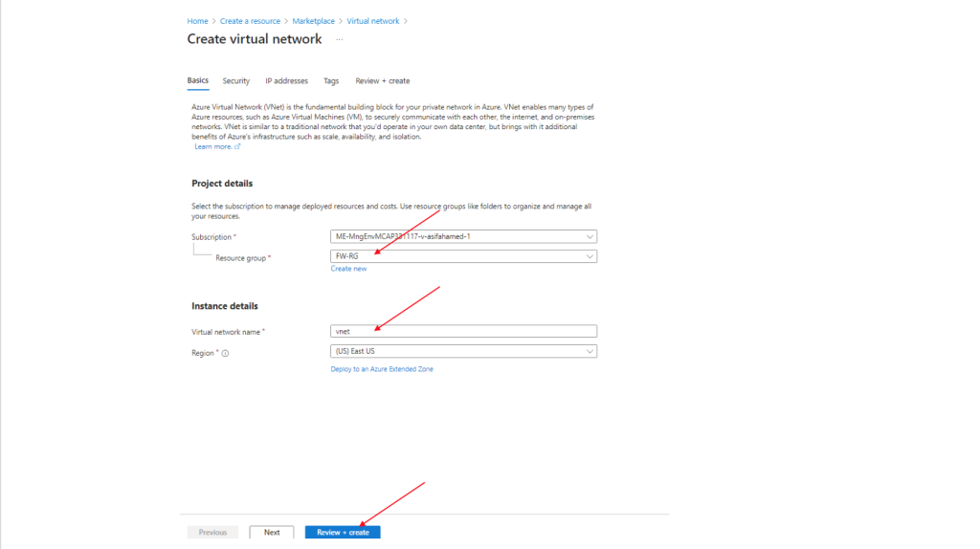The height and width of the screenshot is (549, 980).
Task: Expand the Subscription dropdown
Action: 463,237
